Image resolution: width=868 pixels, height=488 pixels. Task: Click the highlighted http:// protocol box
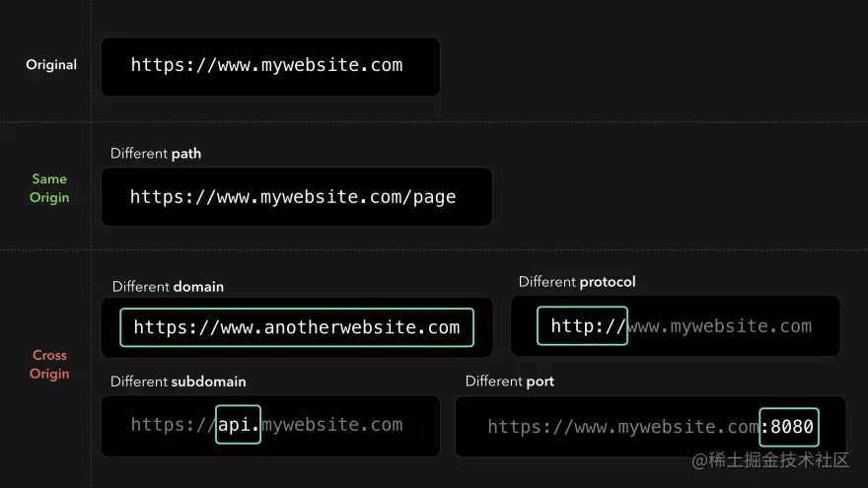point(582,326)
